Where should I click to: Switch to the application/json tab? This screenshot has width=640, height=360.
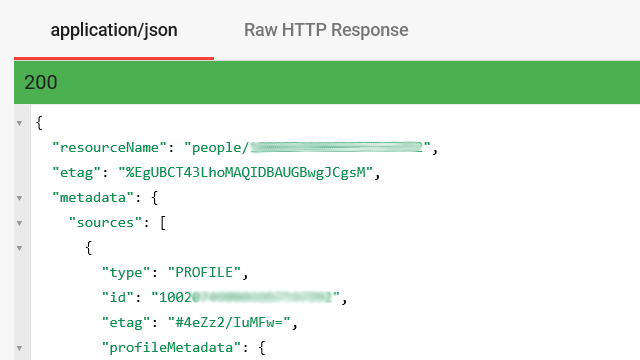(x=114, y=30)
